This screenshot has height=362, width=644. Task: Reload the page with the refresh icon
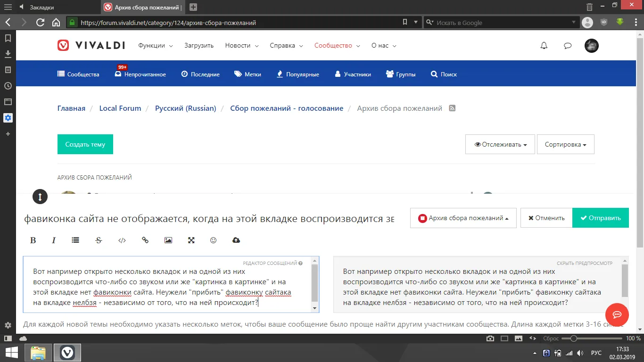pyautogui.click(x=40, y=22)
